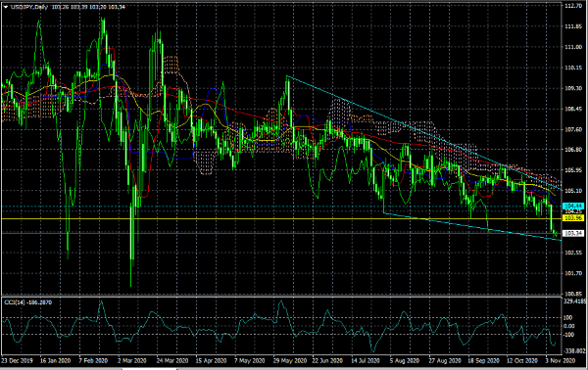Select the lower cyan descending trendline
This screenshot has height=370, width=588.
[472, 226]
